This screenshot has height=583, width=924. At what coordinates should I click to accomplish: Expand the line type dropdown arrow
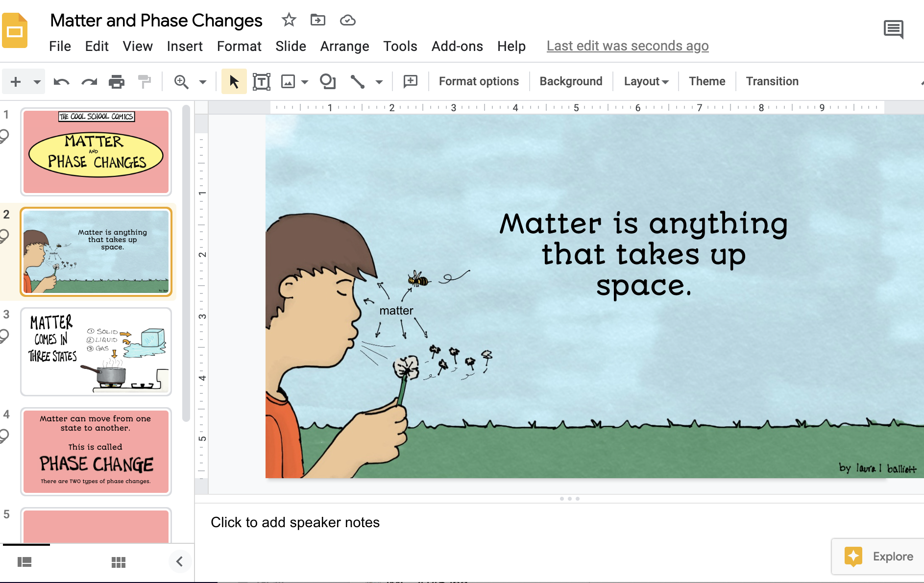pyautogui.click(x=379, y=82)
